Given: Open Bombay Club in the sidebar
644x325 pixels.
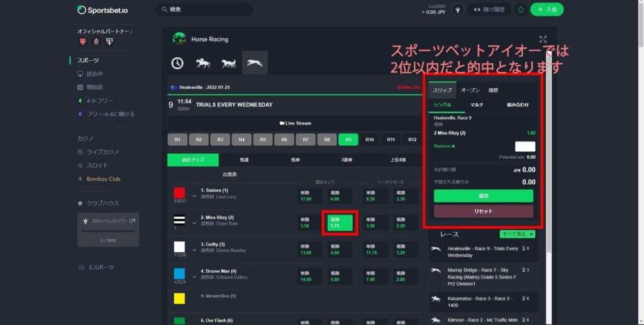Looking at the screenshot, I should click(x=99, y=179).
